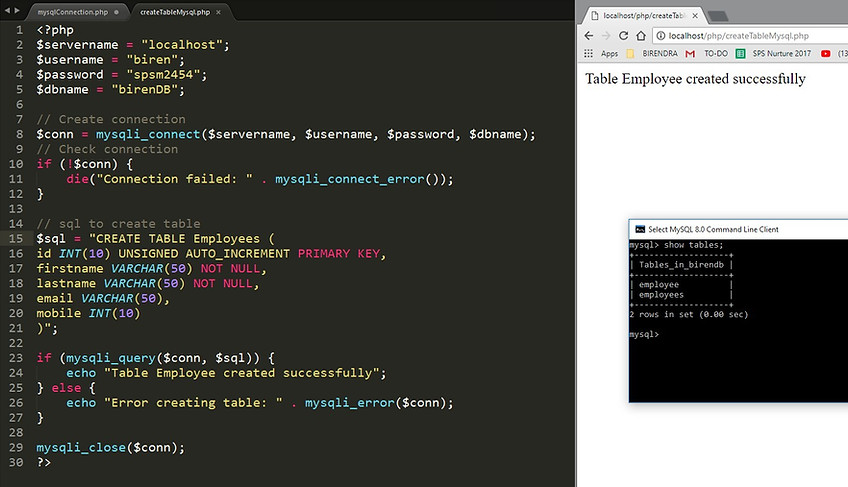Click the Apps bookmark label
Image resolution: width=848 pixels, height=487 pixels.
pos(610,54)
